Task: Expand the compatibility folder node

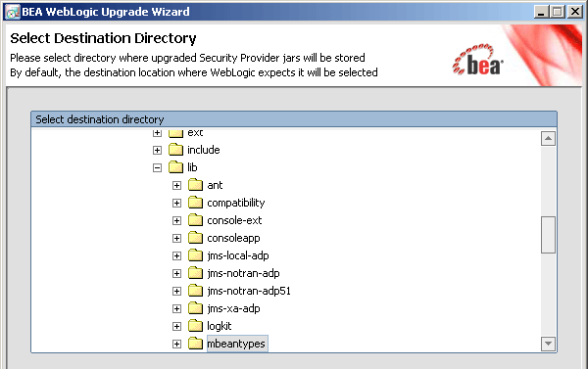Action: tap(177, 203)
